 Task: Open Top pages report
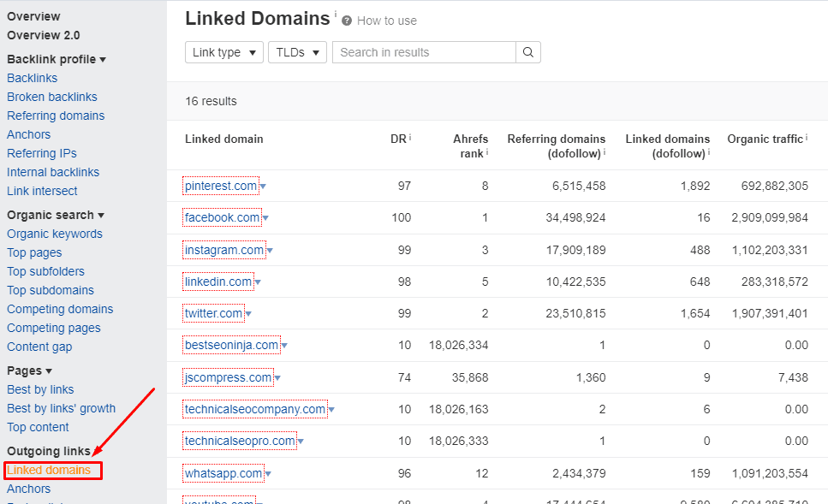34,252
